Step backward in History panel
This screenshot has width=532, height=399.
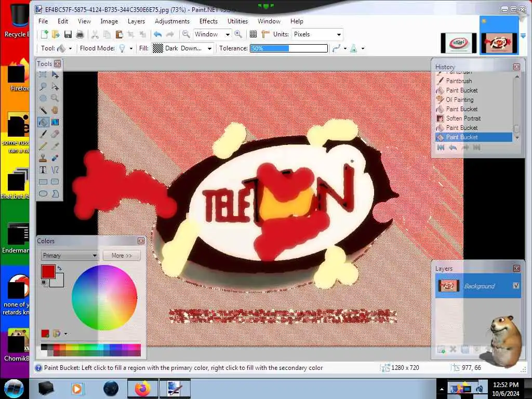coord(453,148)
